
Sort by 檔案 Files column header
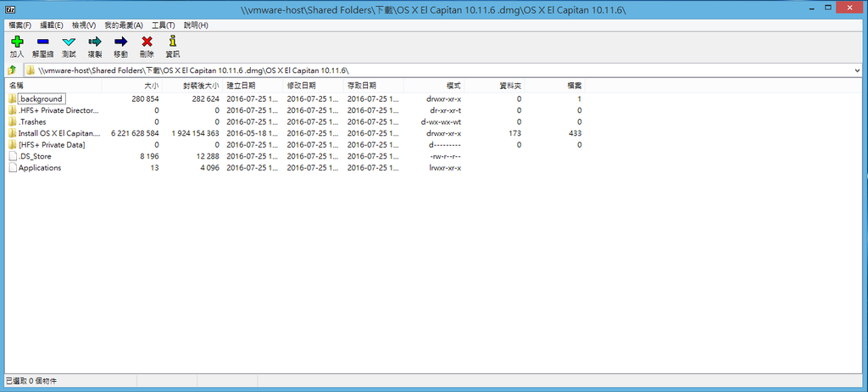pos(554,86)
